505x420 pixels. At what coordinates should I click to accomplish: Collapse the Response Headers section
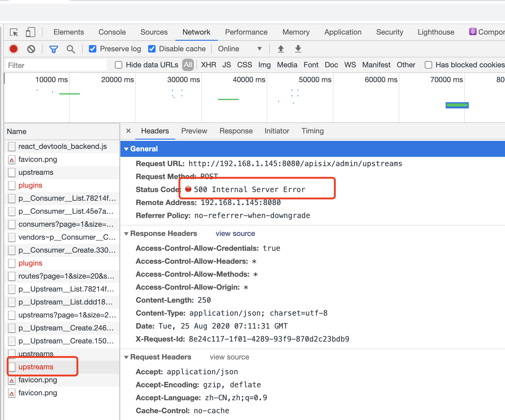tap(126, 234)
